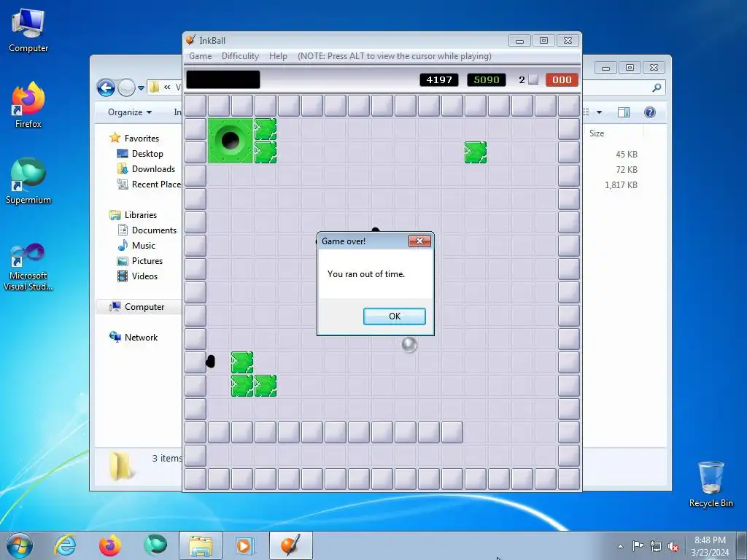Click the Action Center flag tray icon
This screenshot has width=747, height=560.
point(638,546)
